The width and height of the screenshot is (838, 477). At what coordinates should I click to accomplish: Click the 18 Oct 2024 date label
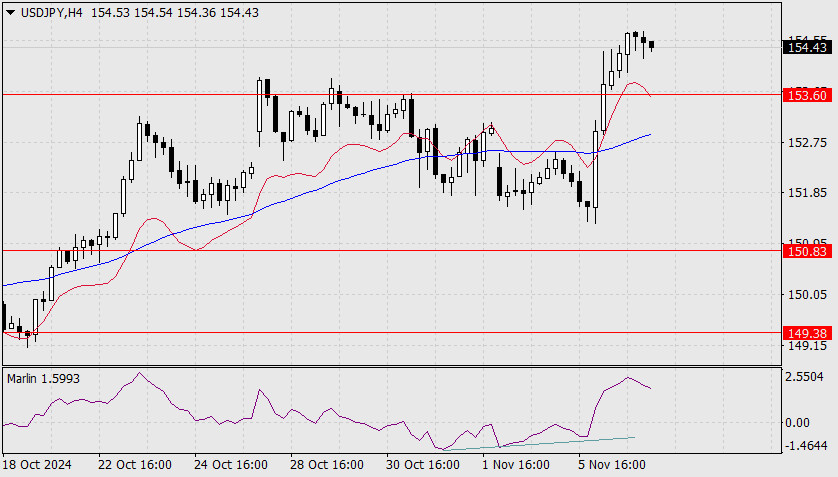point(38,465)
